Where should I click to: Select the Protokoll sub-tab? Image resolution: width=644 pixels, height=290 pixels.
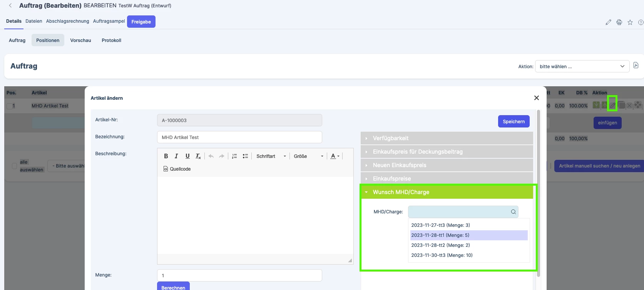111,40
